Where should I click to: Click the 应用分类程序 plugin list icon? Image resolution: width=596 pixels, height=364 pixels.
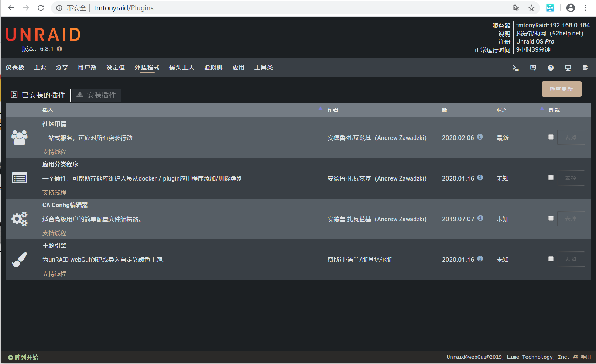(20, 178)
